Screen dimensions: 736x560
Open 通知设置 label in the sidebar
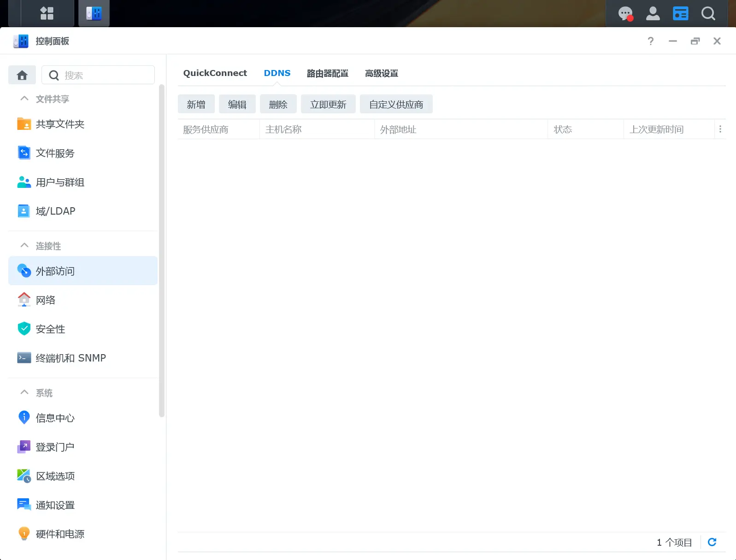point(55,505)
